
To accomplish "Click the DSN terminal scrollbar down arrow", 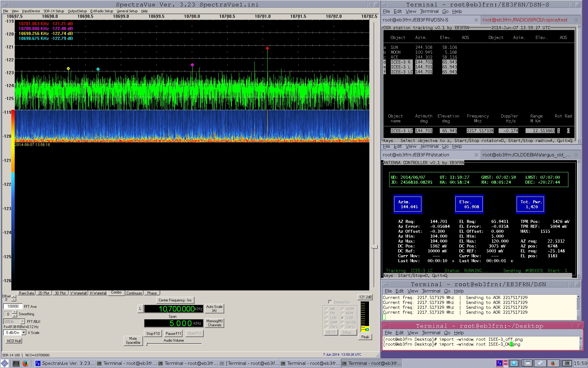I will coord(579,318).
